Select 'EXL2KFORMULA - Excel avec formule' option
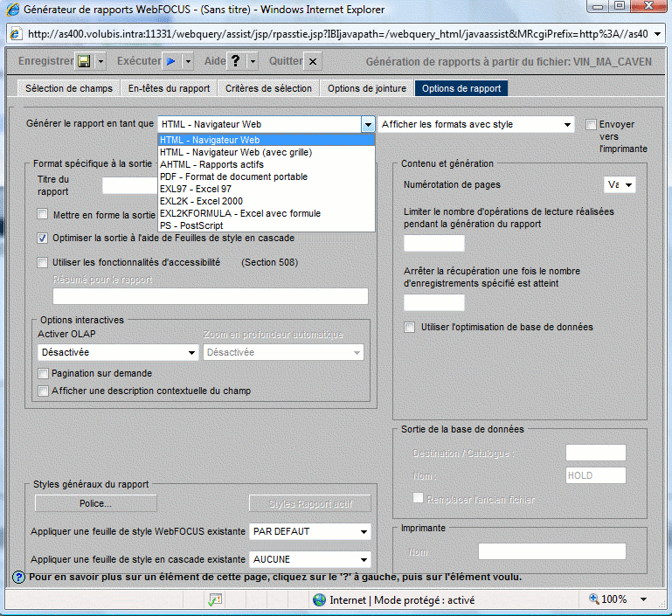Screen dimensions: 672x616 [267, 213]
